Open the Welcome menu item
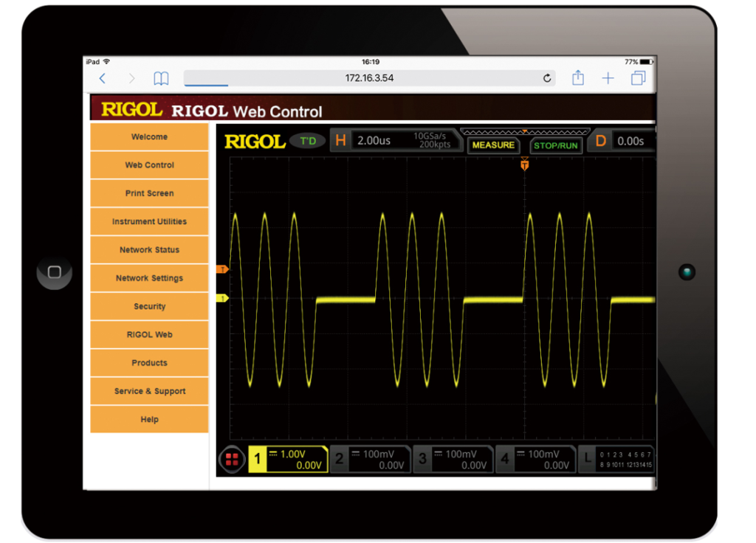This screenshot has height=543, width=756. 149,136
